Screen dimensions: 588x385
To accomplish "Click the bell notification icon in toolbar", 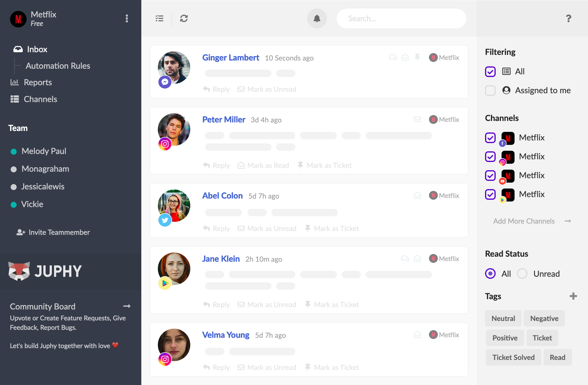I will pyautogui.click(x=317, y=18).
